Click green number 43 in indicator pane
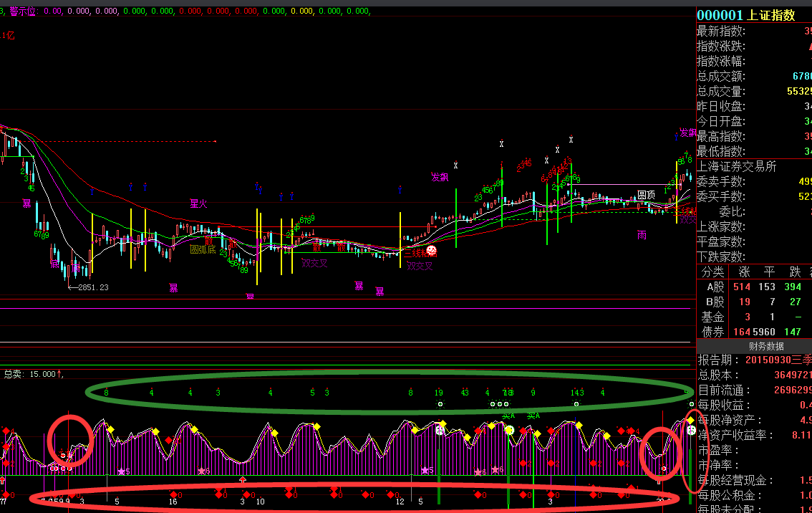The width and height of the screenshot is (812, 513). coord(465,393)
